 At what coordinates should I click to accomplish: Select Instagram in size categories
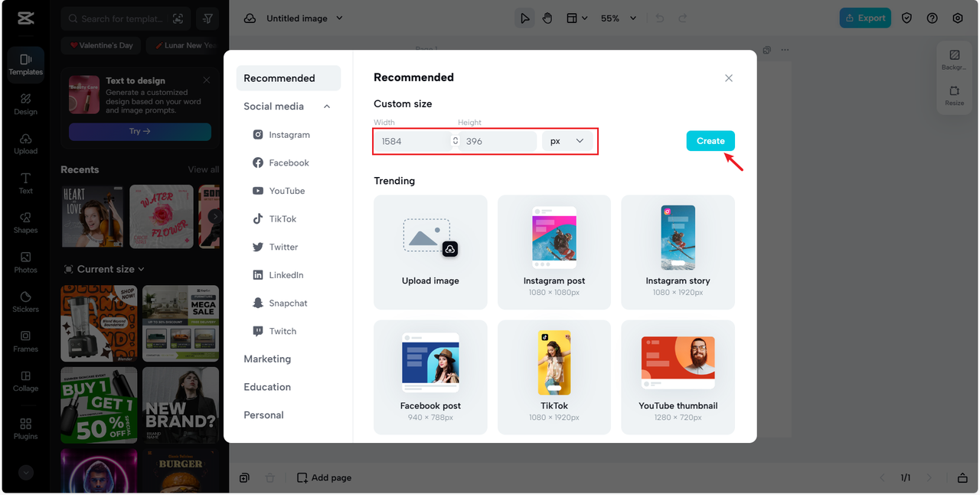point(281,135)
